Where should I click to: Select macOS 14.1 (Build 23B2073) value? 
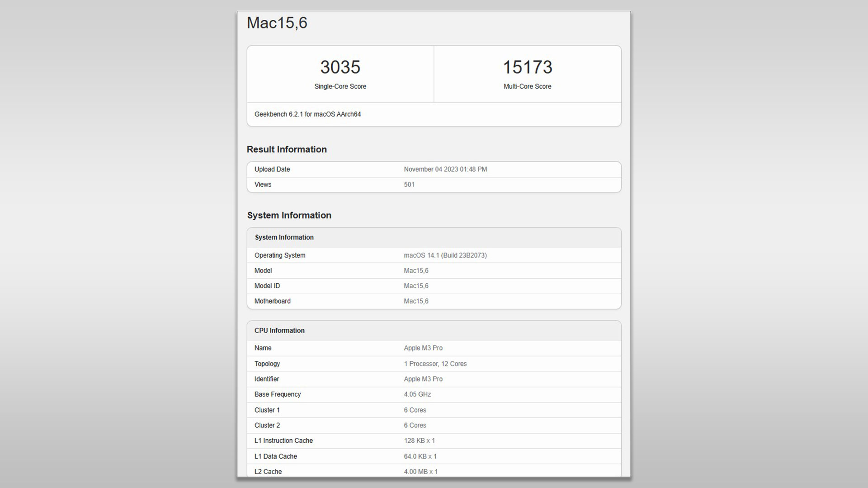tap(445, 255)
